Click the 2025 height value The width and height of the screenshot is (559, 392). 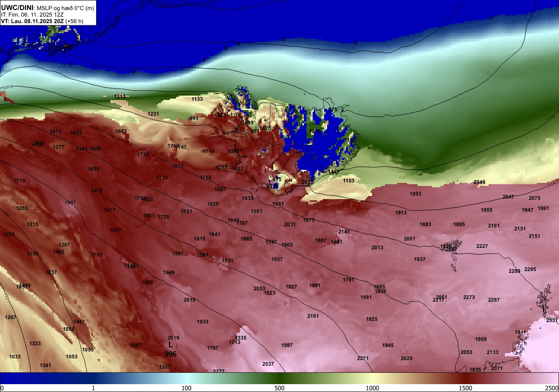pos(407,358)
